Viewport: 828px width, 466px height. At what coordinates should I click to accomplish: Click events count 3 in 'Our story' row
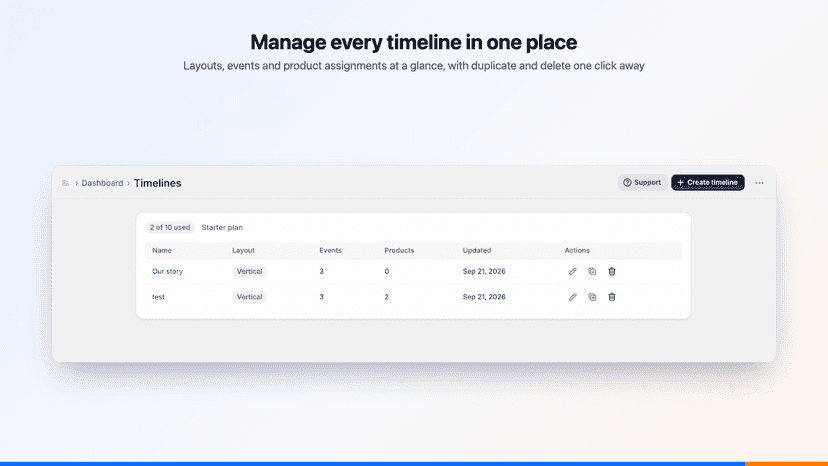tap(321, 272)
